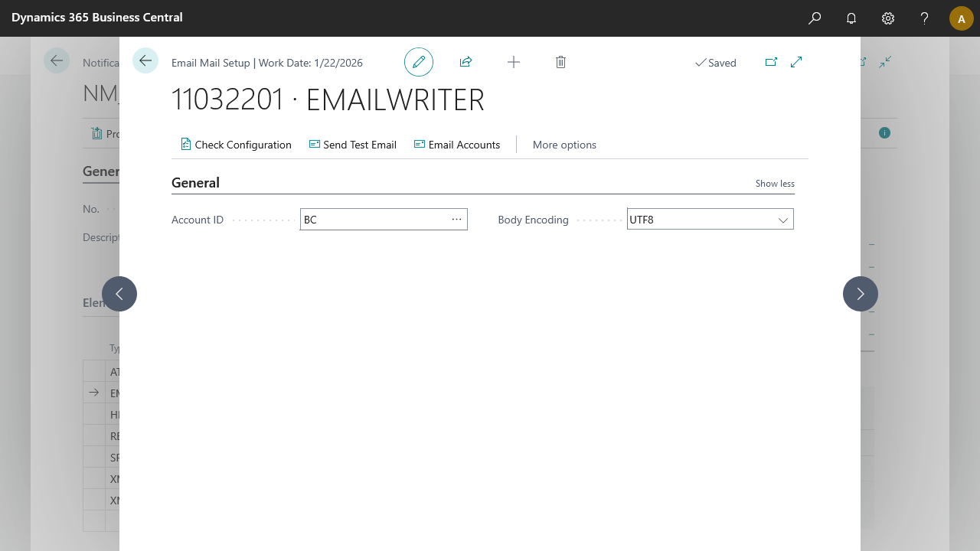Open the card in a new window
The height and width of the screenshot is (551, 980).
771,62
